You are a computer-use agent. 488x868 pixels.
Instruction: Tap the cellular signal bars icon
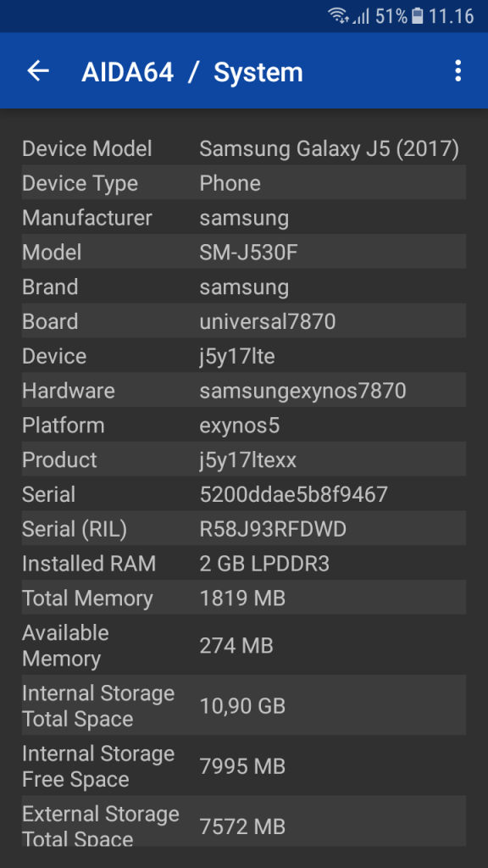click(361, 16)
